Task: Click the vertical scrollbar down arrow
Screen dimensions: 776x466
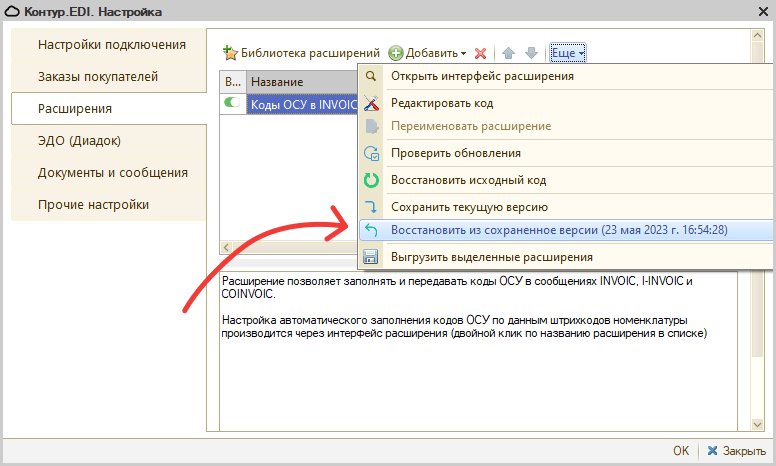Action: 757,424
